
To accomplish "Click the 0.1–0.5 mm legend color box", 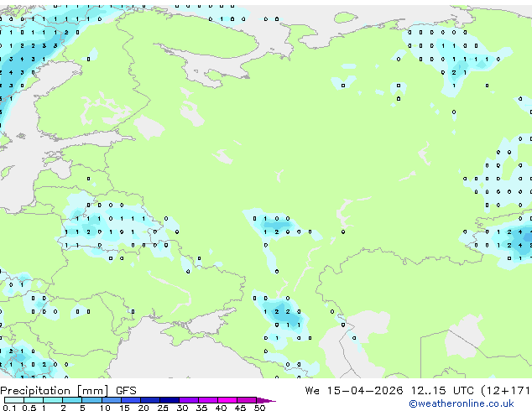I will [14, 400].
